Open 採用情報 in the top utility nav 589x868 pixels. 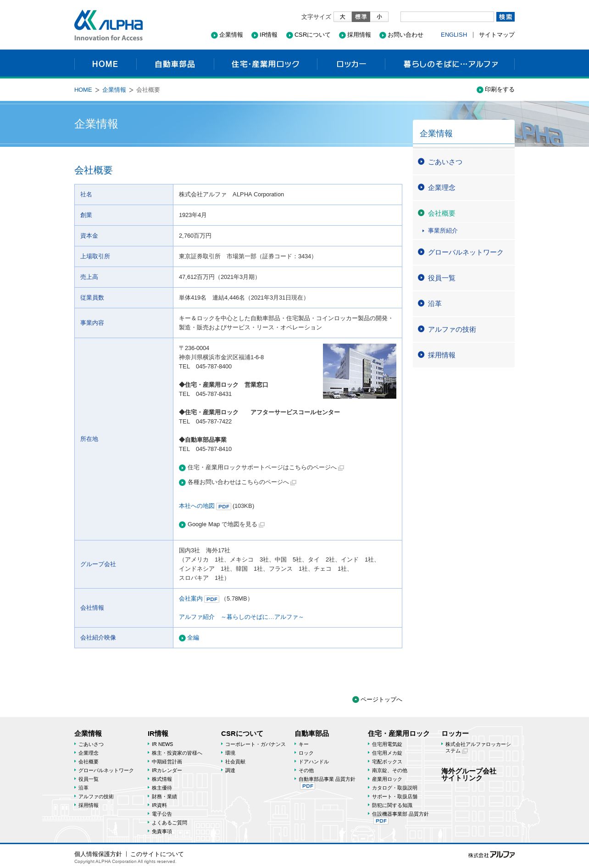355,35
